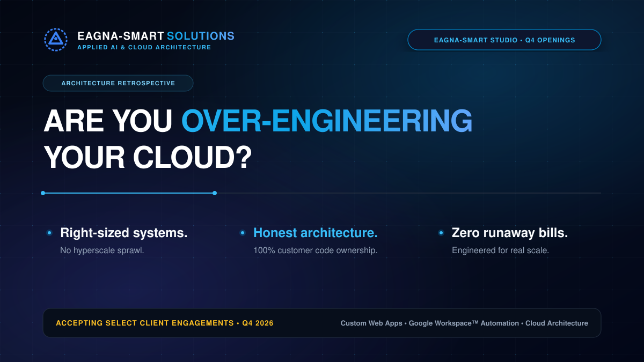
Task: Click the 'Google Workspace™ Automation' service text
Action: coord(464,323)
